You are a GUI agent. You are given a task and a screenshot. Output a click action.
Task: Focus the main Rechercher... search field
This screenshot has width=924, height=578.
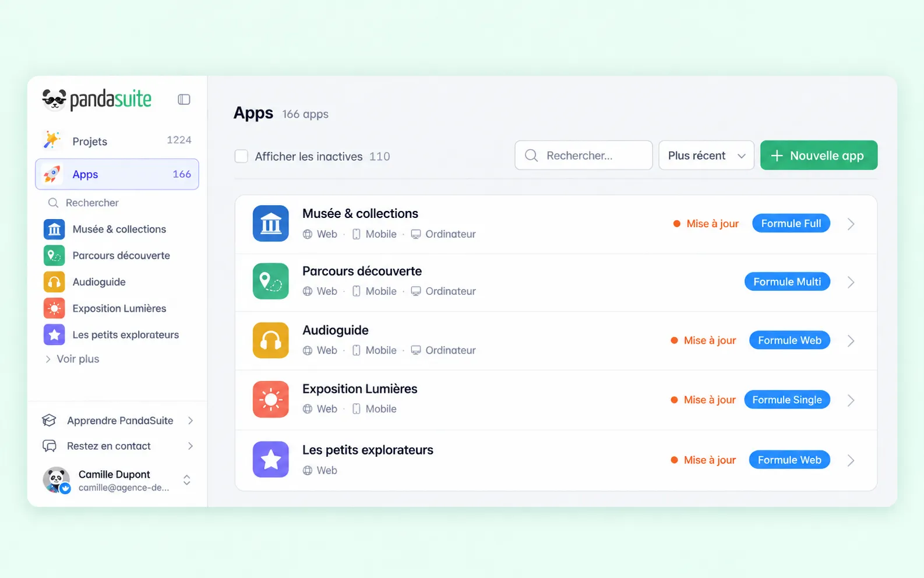click(x=584, y=156)
